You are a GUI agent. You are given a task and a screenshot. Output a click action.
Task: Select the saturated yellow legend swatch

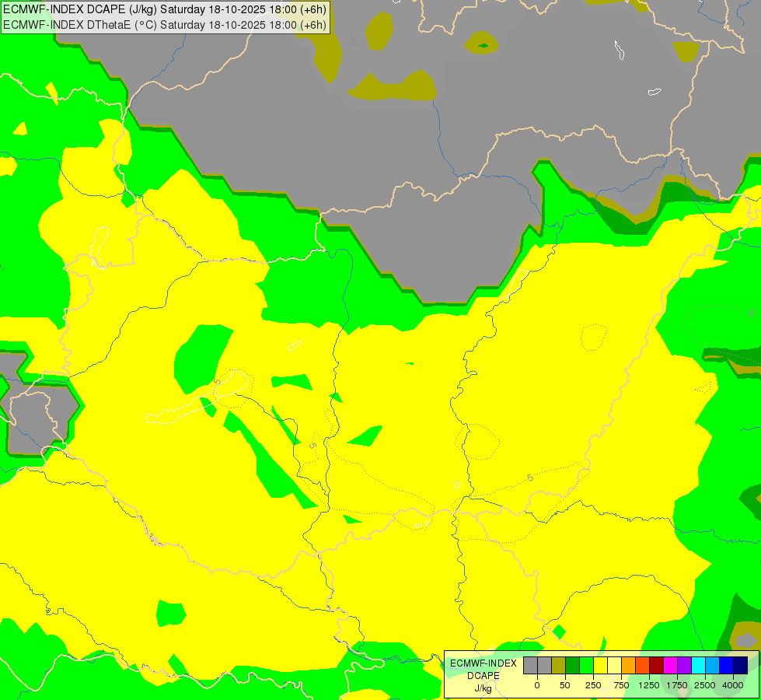click(600, 665)
